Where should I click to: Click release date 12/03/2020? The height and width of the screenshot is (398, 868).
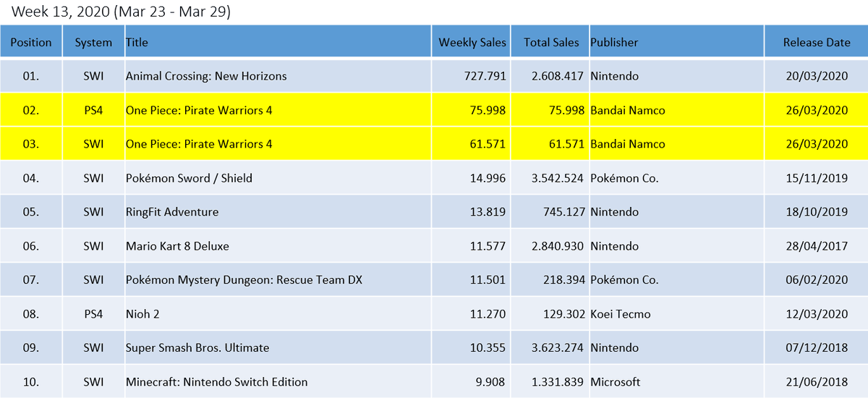[x=817, y=314]
